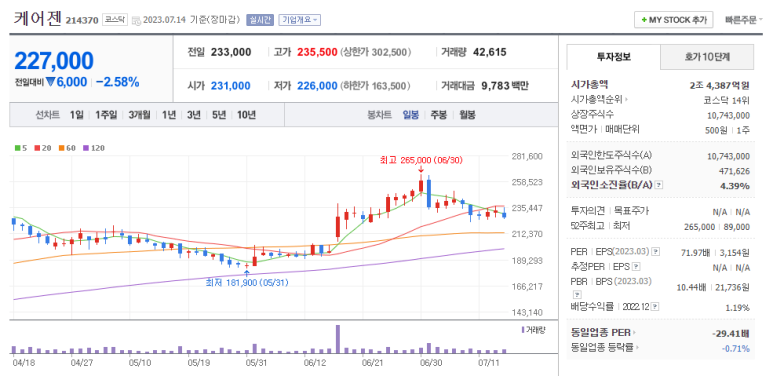Click the 액면가 value 500원 1주

pos(727,130)
